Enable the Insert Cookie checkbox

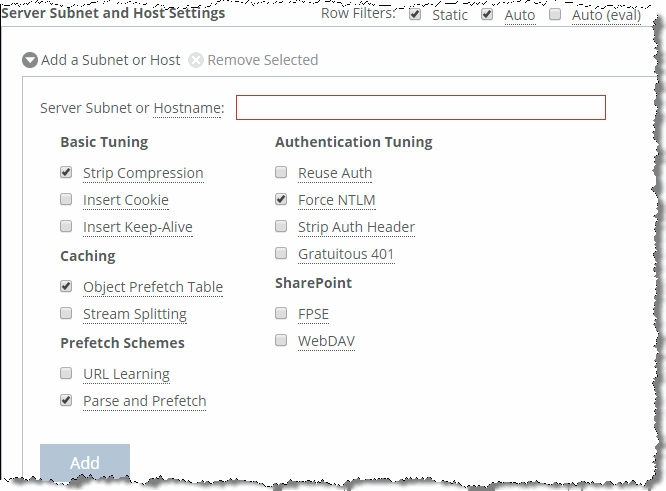pyautogui.click(x=66, y=199)
